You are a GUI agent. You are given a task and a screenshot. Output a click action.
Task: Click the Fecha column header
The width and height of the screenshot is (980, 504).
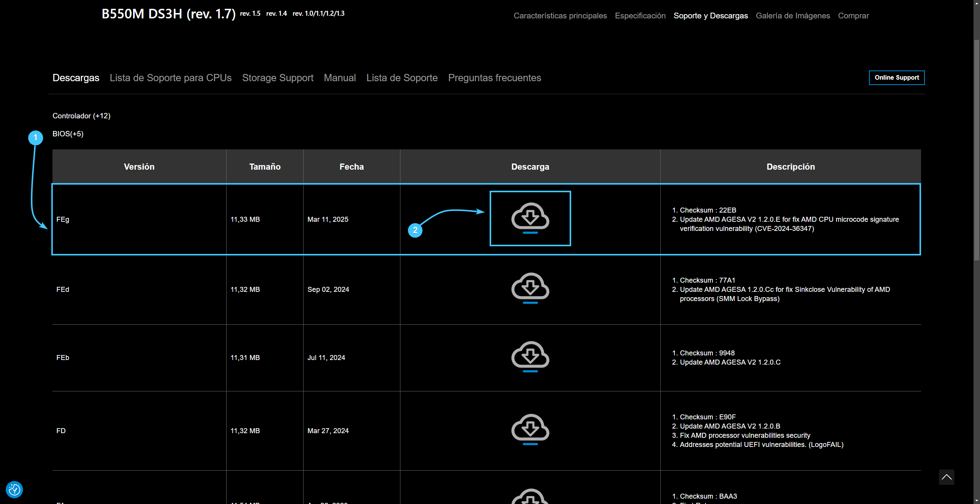pos(351,167)
